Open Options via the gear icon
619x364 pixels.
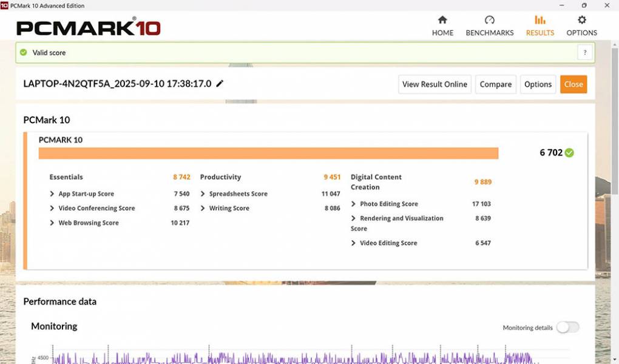581,20
